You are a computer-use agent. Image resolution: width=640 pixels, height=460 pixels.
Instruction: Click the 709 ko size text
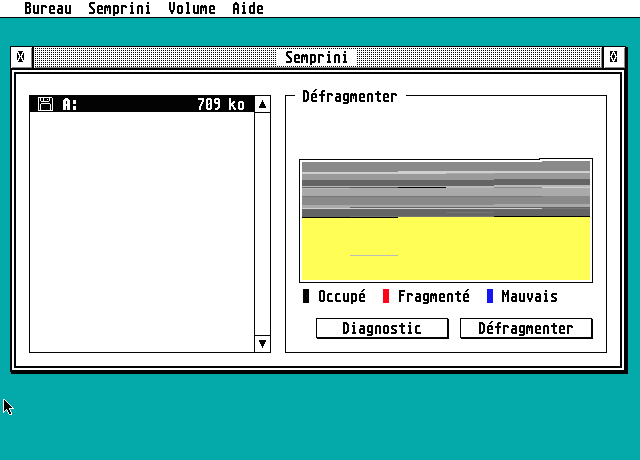tap(221, 104)
